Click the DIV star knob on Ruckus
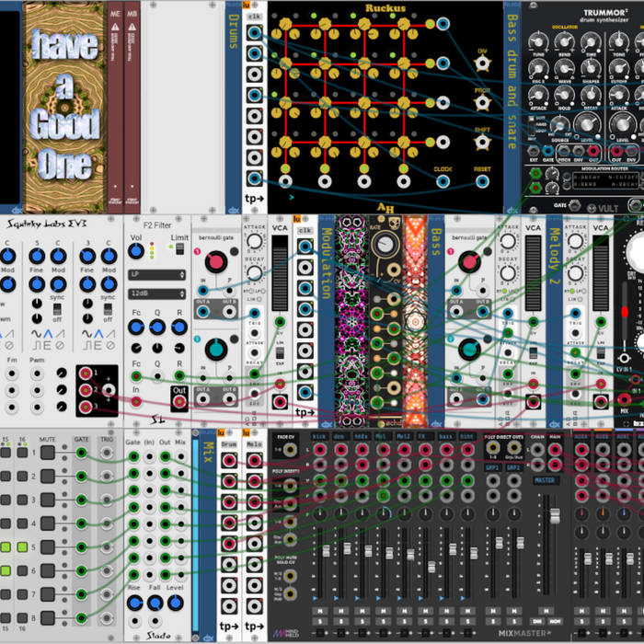Screen dimensions: 644x644 (480, 63)
